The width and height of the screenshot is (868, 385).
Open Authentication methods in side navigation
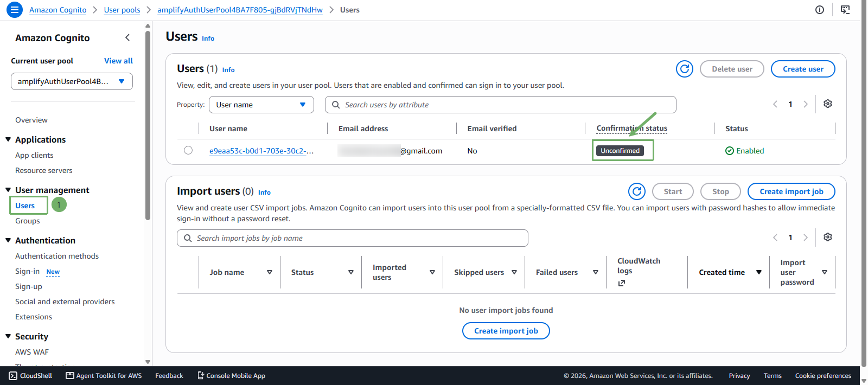click(x=57, y=256)
